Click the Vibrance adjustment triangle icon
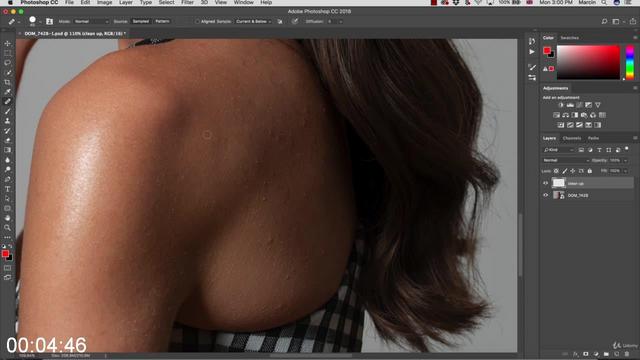640x360 pixels. coord(598,105)
